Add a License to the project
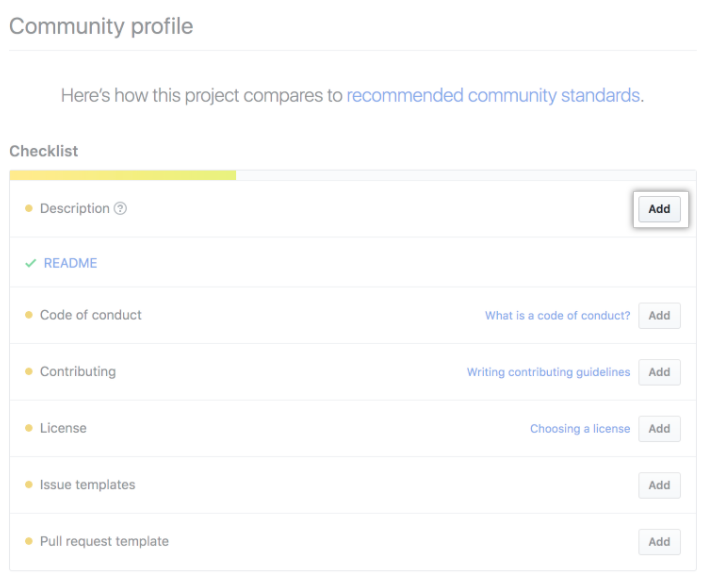This screenshot has width=707, height=582. pyautogui.click(x=659, y=428)
